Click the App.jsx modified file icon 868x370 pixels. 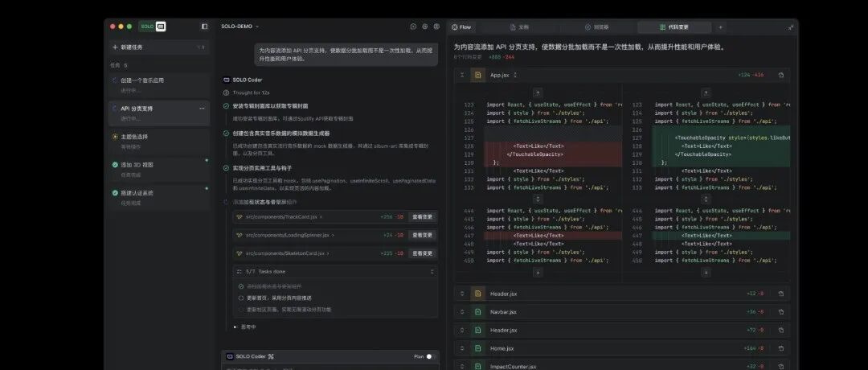pyautogui.click(x=477, y=75)
